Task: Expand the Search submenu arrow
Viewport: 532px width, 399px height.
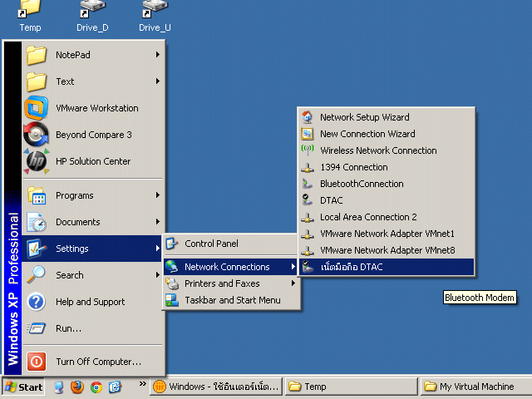Action: coord(158,274)
